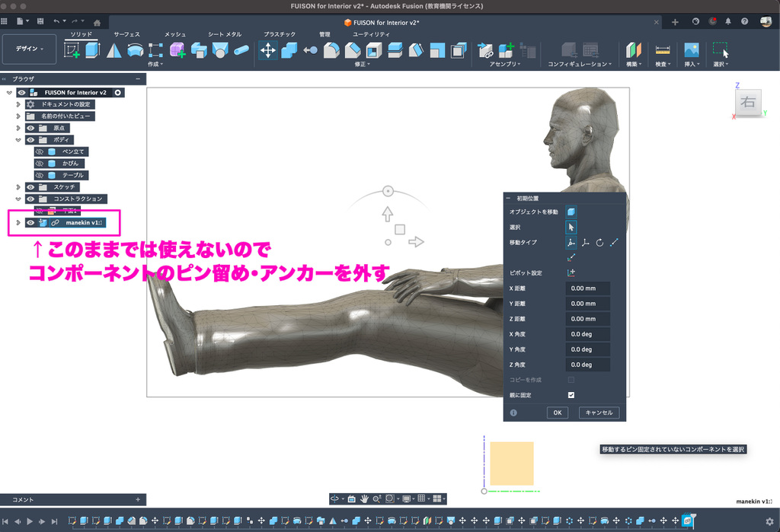
Task: Click the Insert image icon
Action: coord(691,50)
